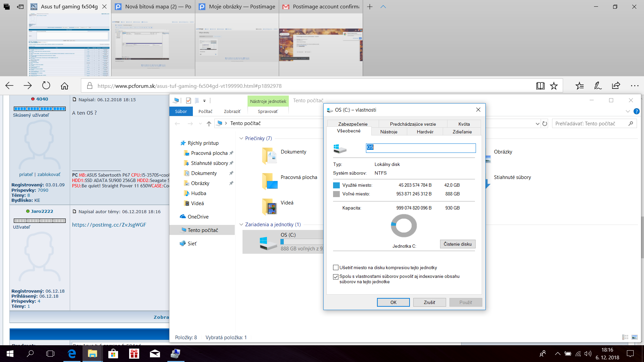
Task: Open the postimg.cc forum link
Action: [109, 225]
